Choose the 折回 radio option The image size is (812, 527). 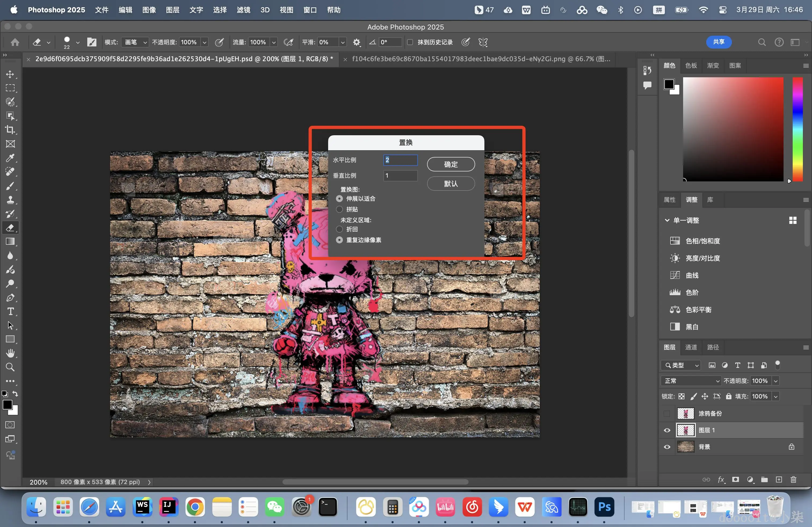[x=339, y=229]
